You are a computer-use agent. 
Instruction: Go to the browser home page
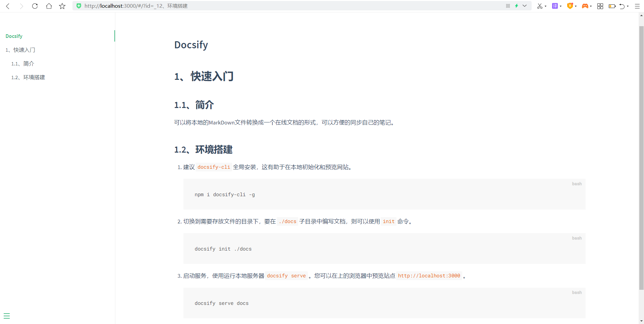point(49,6)
